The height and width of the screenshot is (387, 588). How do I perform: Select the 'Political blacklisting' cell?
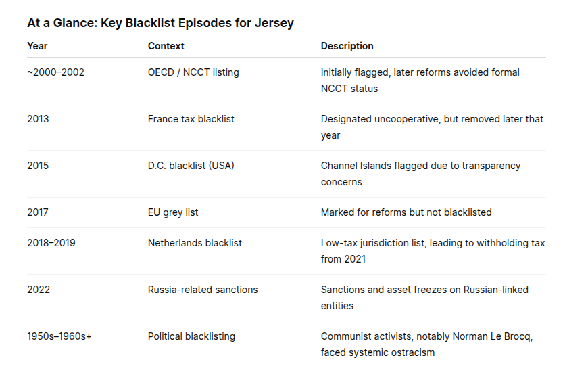[191, 336]
